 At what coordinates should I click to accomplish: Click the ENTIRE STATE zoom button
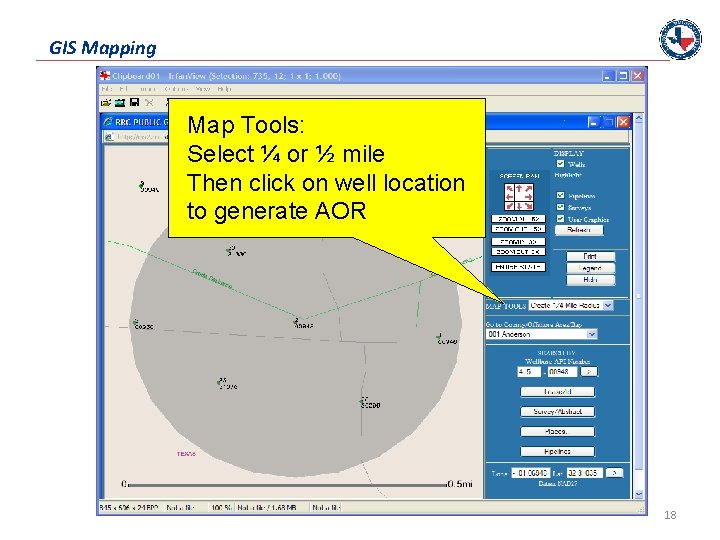pos(518,267)
